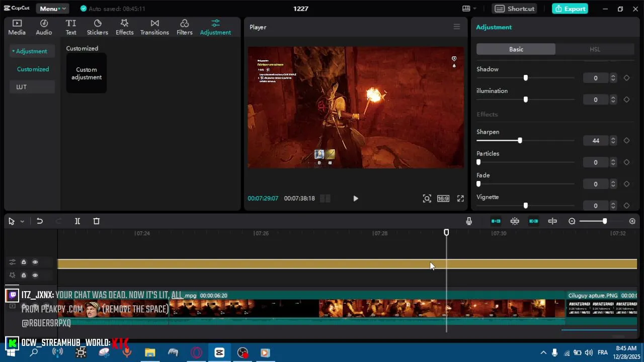Open the selection tool dropdown
This screenshot has height=362, width=644.
click(x=22, y=222)
